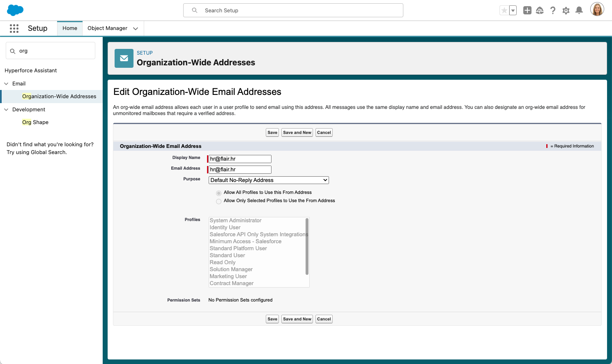Click the top Save and New button
This screenshot has width=612, height=364.
coord(297,133)
